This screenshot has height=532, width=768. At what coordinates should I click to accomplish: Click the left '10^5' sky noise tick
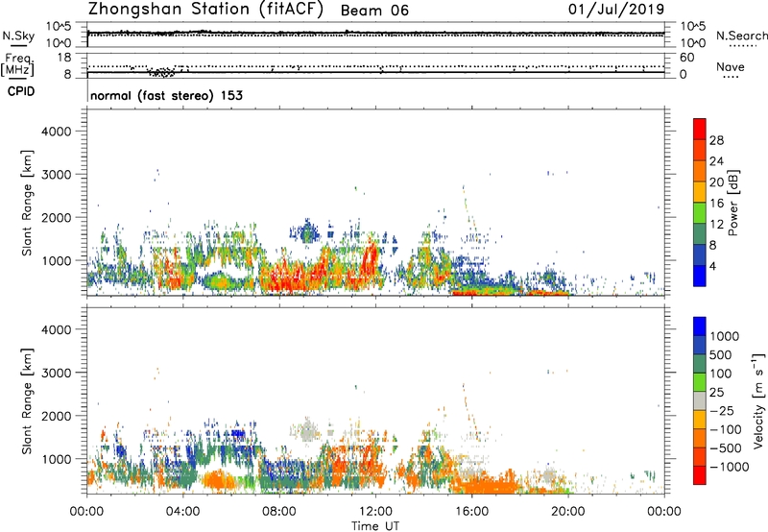[59, 27]
